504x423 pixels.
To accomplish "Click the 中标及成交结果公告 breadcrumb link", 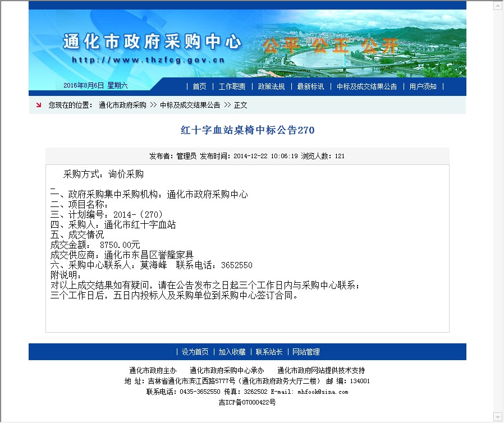I will 190,105.
